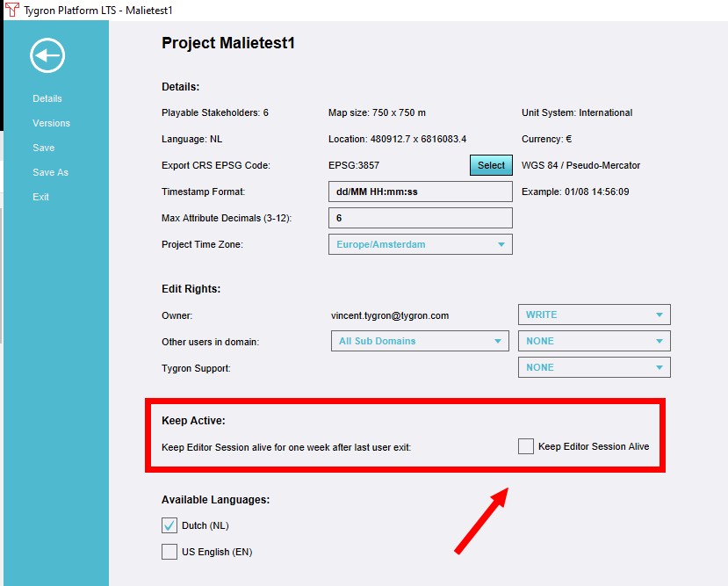
Task: Open the Project Time Zone dropdown
Action: (x=419, y=244)
